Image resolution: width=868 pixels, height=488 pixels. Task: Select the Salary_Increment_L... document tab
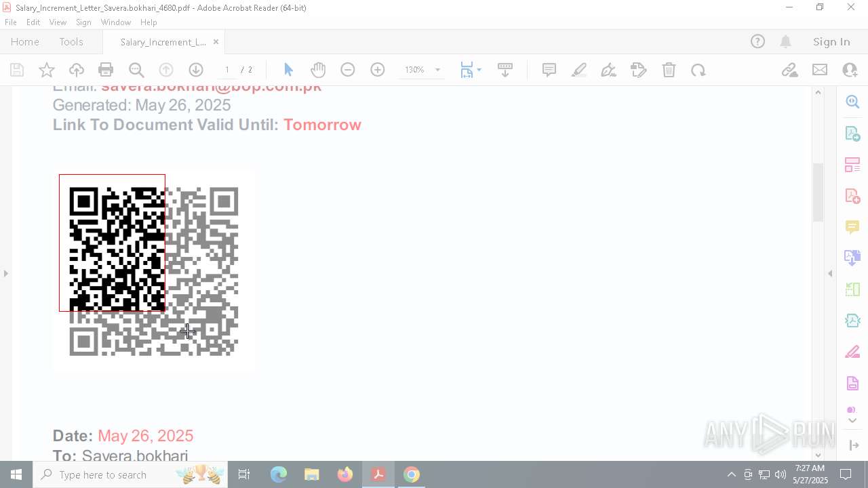click(163, 42)
